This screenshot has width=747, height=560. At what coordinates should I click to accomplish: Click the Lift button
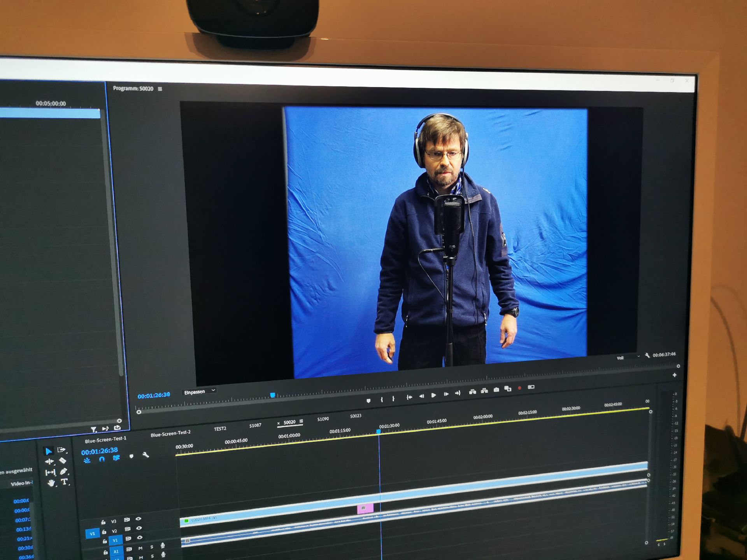pos(472,392)
